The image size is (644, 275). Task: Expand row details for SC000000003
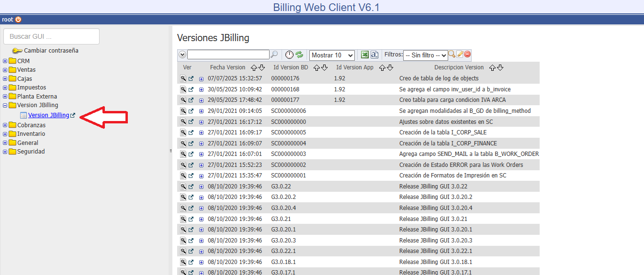point(201,154)
